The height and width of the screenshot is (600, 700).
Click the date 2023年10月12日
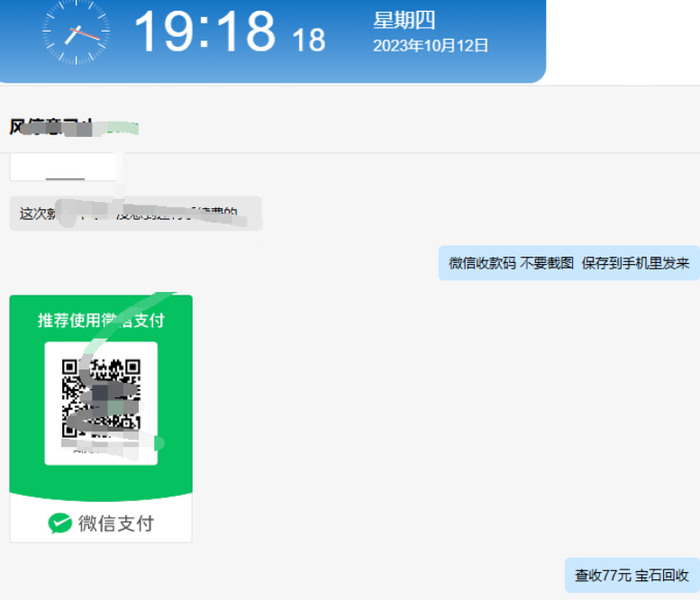(431, 46)
